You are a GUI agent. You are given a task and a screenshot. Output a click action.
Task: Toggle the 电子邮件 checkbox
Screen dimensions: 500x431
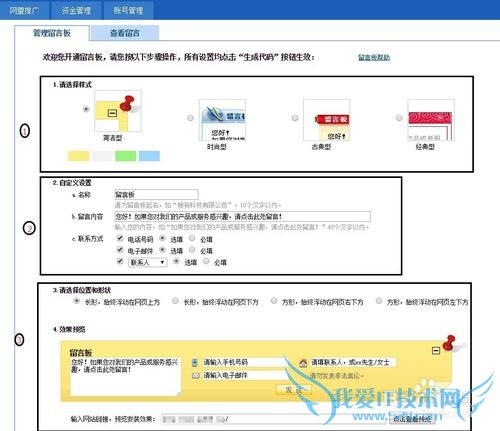tap(120, 250)
